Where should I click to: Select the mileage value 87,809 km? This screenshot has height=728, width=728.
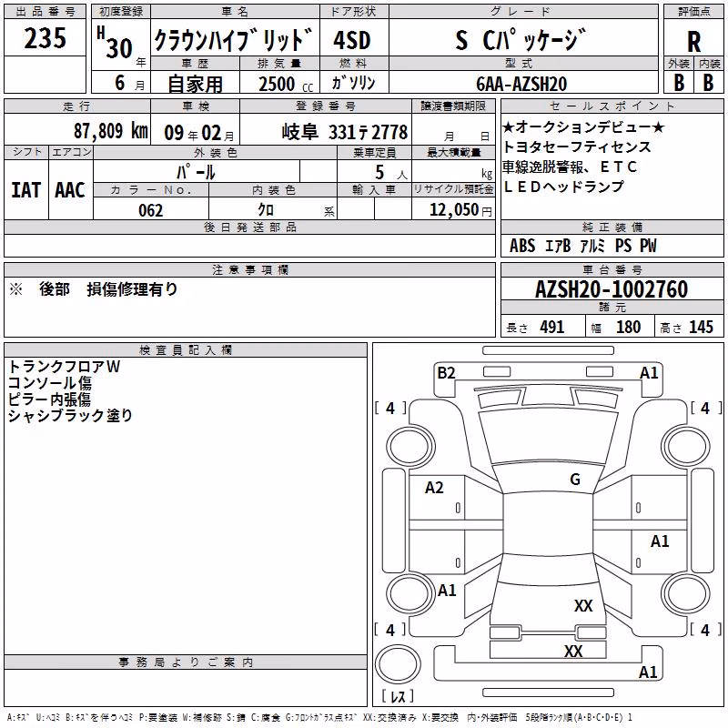tap(111, 131)
